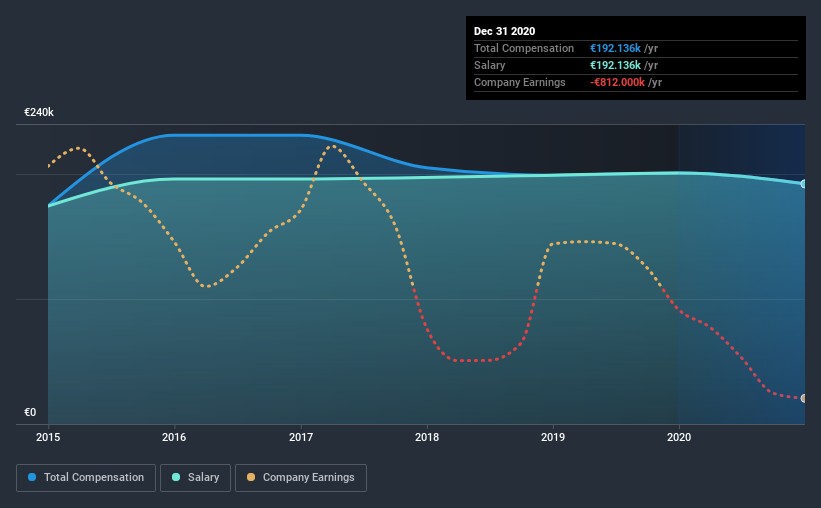
Task: Click the 'Total Compensation' label in tooltip
Action: coord(524,48)
